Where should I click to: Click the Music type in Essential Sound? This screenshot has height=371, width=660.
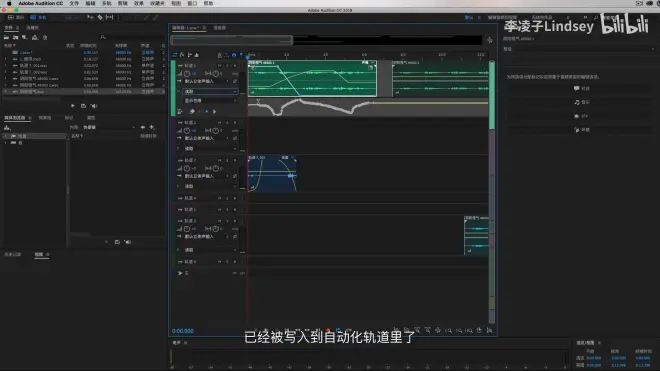[x=582, y=102]
